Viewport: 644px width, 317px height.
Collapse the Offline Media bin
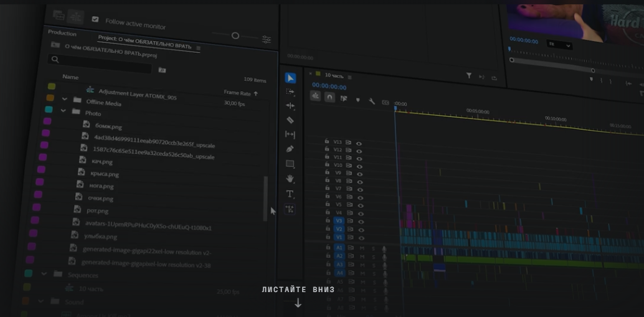click(65, 99)
